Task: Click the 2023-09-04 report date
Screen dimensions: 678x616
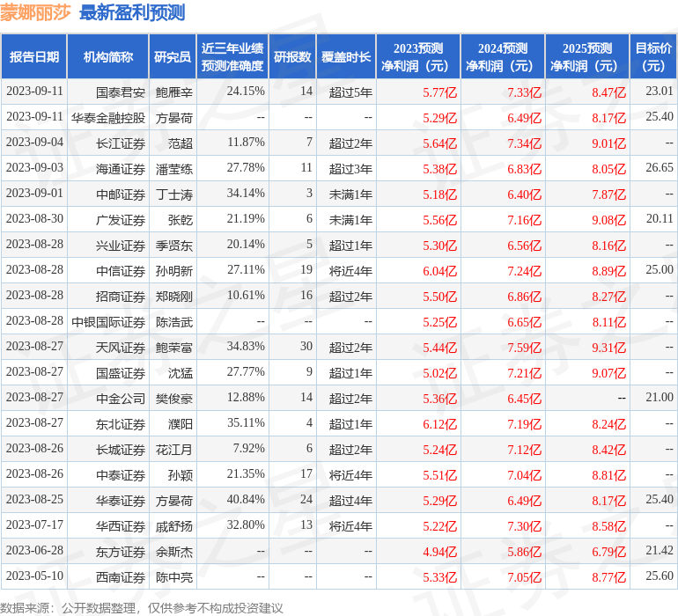Action: (34, 142)
